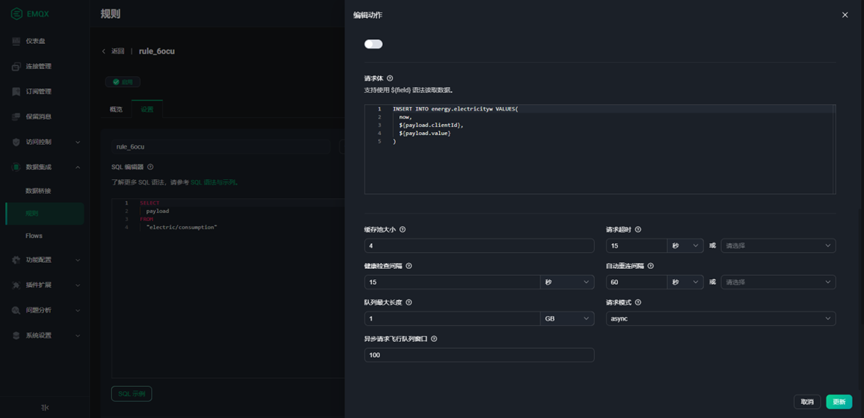Open the GB unit dropdown

[x=567, y=318]
